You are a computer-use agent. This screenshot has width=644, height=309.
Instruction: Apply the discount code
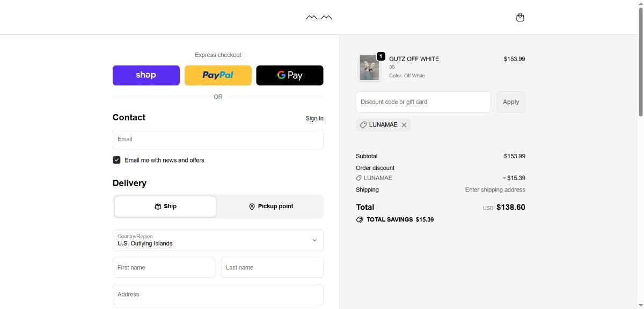[x=511, y=102]
